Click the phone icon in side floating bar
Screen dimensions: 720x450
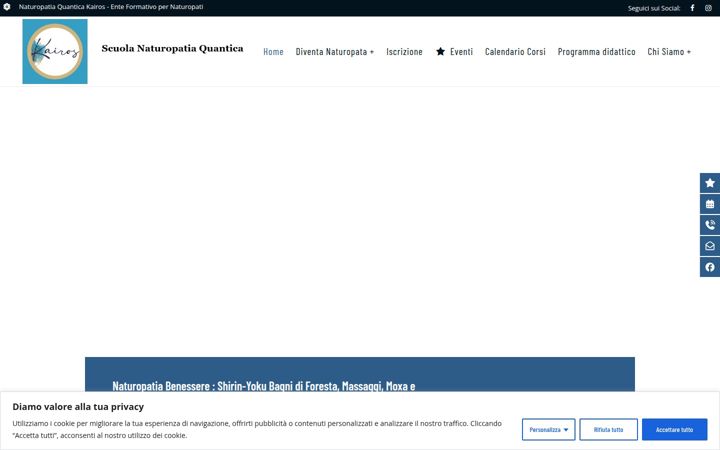(710, 225)
